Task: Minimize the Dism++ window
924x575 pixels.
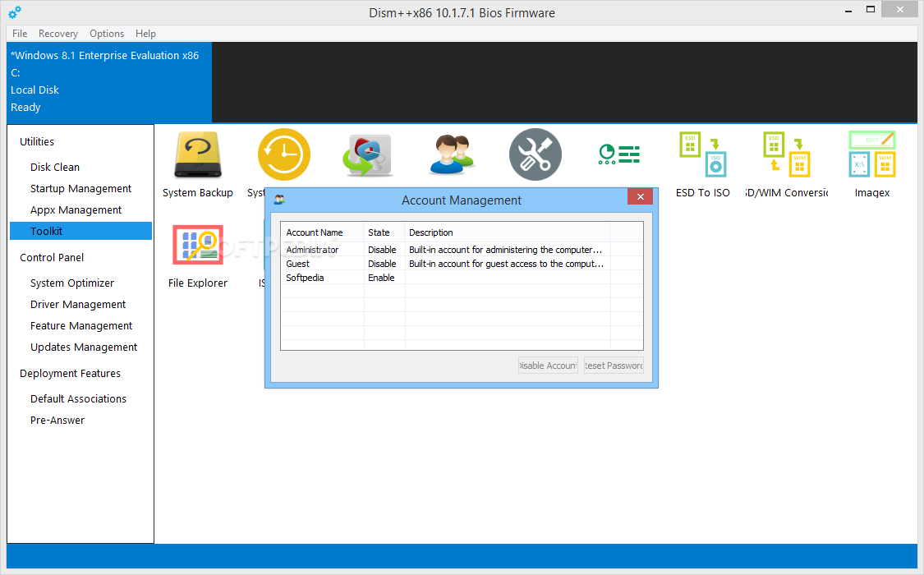Action: tap(848, 11)
